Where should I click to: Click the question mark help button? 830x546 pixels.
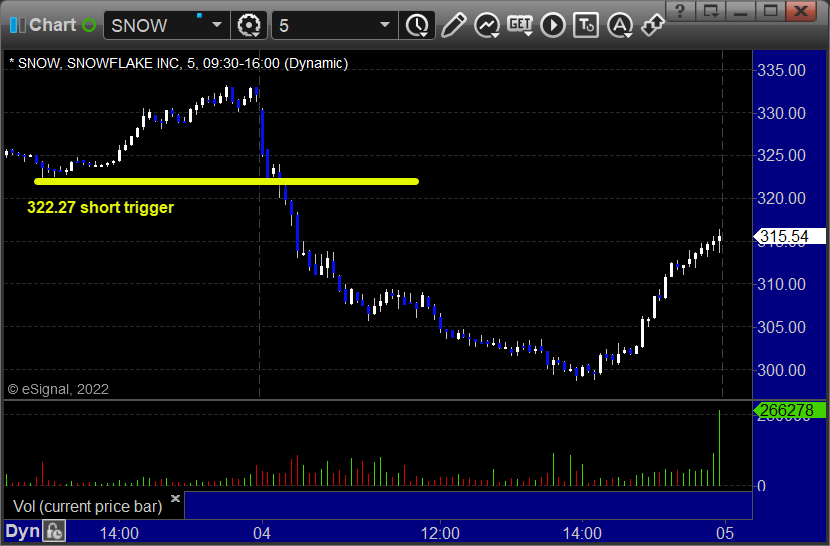(x=680, y=11)
